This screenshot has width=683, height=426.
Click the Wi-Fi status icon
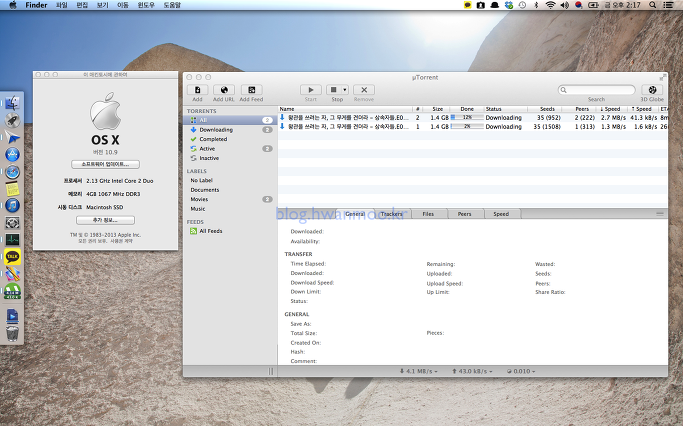[x=551, y=5]
